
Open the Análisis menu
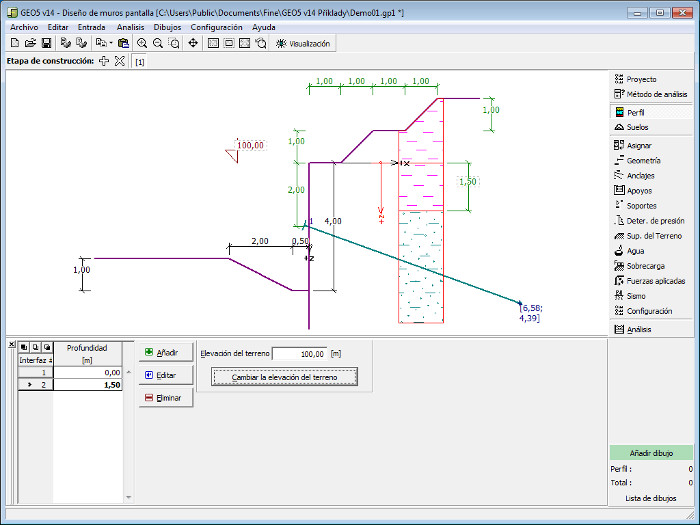click(x=130, y=28)
